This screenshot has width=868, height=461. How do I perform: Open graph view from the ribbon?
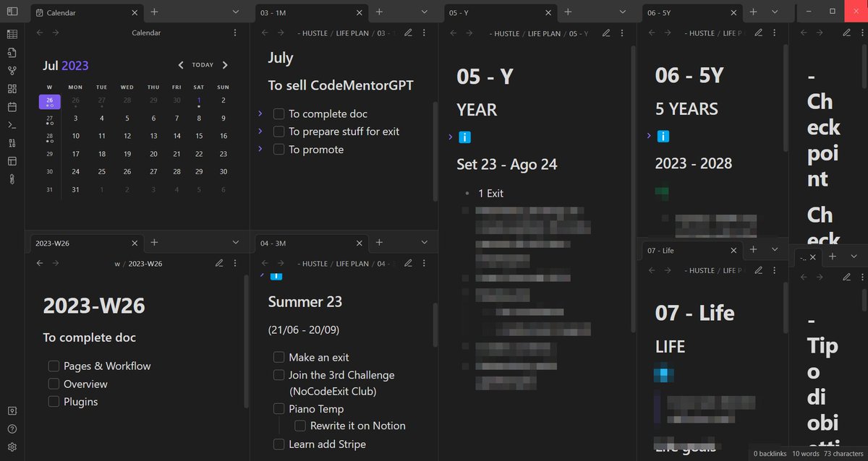point(12,70)
